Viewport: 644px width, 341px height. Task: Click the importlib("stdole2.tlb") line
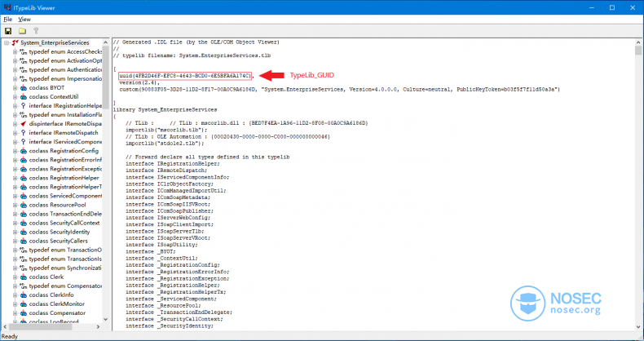click(165, 144)
